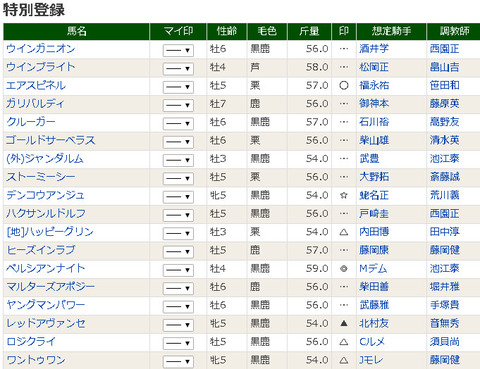Open trainer 藤原英 profile link
Image resolution: width=480 pixels, height=369 pixels.
(x=444, y=104)
